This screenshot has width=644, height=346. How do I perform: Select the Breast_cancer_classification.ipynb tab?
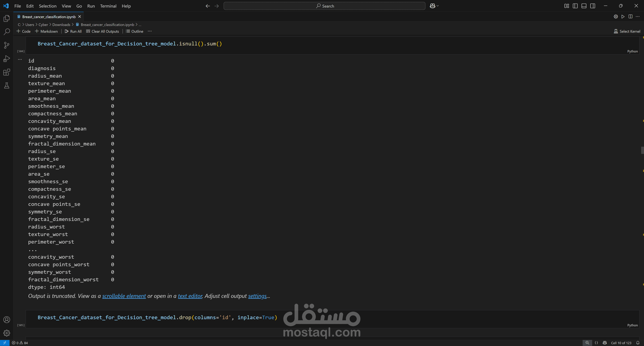pyautogui.click(x=49, y=17)
